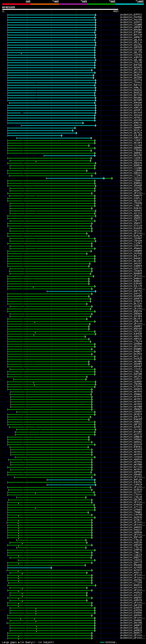Select the UniRef100_Q9LJW6 label
This screenshot has width=146, height=644.
point(131,60)
